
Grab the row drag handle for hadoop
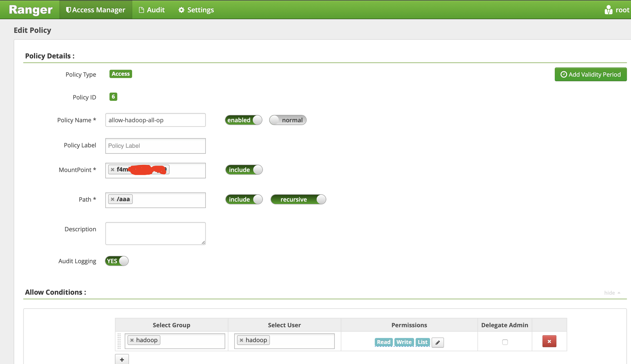click(x=119, y=341)
